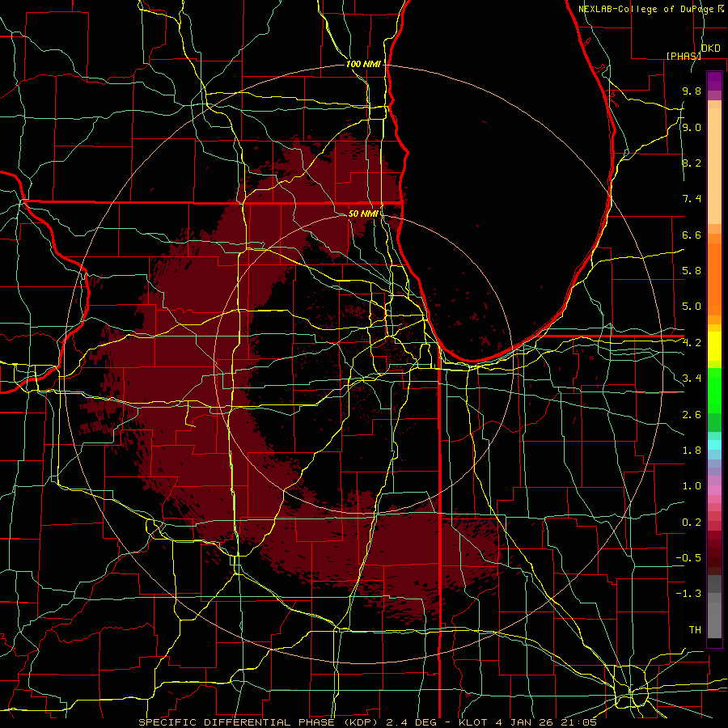Select the 4.2 scale label
The height and width of the screenshot is (728, 728).
click(x=692, y=343)
